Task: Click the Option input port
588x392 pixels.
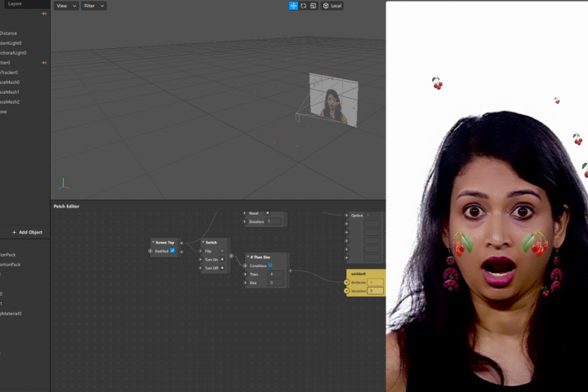Action: [346, 216]
